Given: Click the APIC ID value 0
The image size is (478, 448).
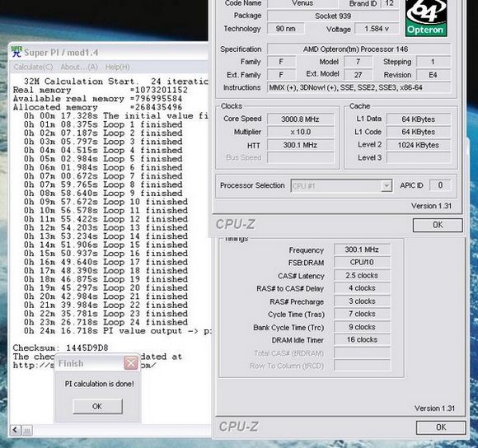Looking at the screenshot, I should 440,184.
